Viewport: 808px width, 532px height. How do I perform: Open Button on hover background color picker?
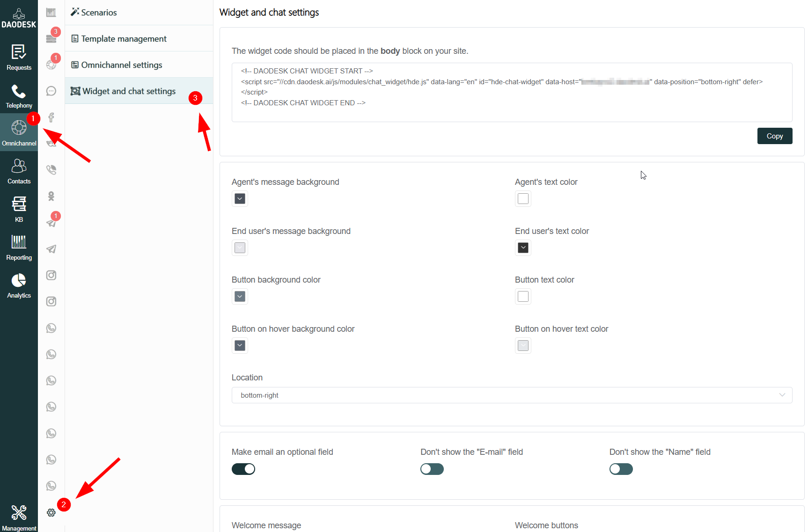click(x=240, y=345)
